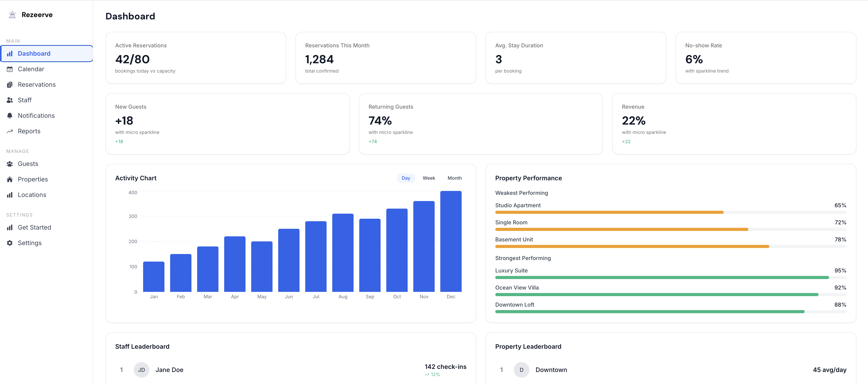This screenshot has width=868, height=385.
Task: Click the Calendar sidebar icon
Action: (x=10, y=69)
